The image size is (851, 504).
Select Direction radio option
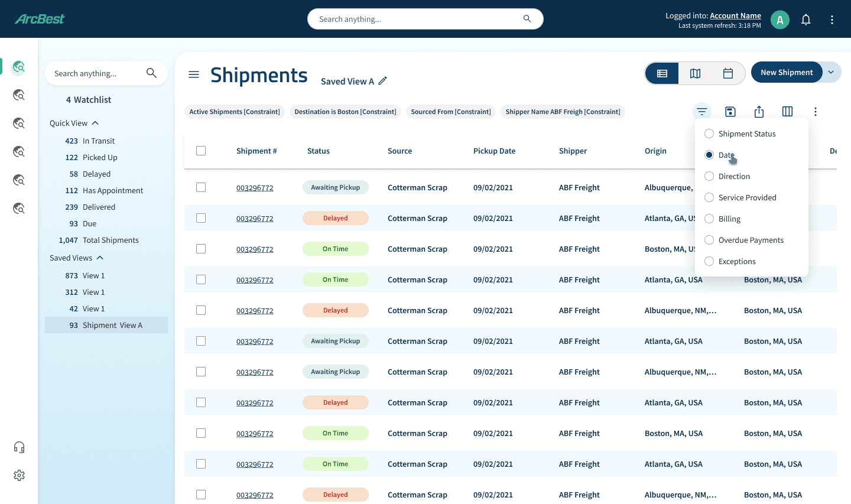[x=709, y=176]
